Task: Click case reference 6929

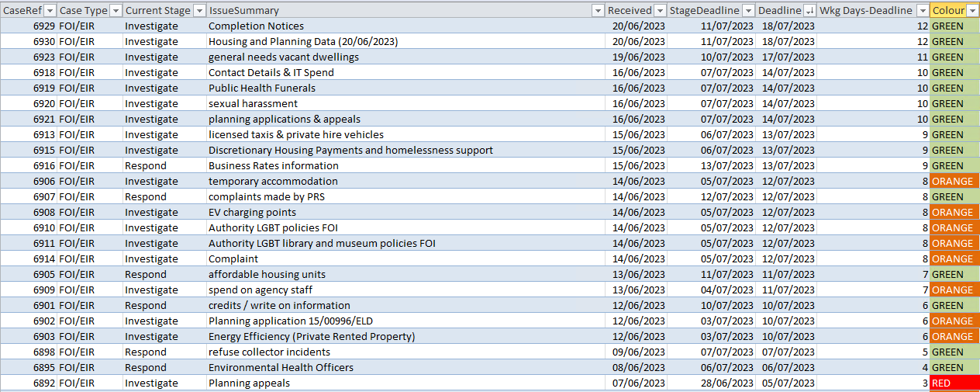Action: [x=29, y=26]
